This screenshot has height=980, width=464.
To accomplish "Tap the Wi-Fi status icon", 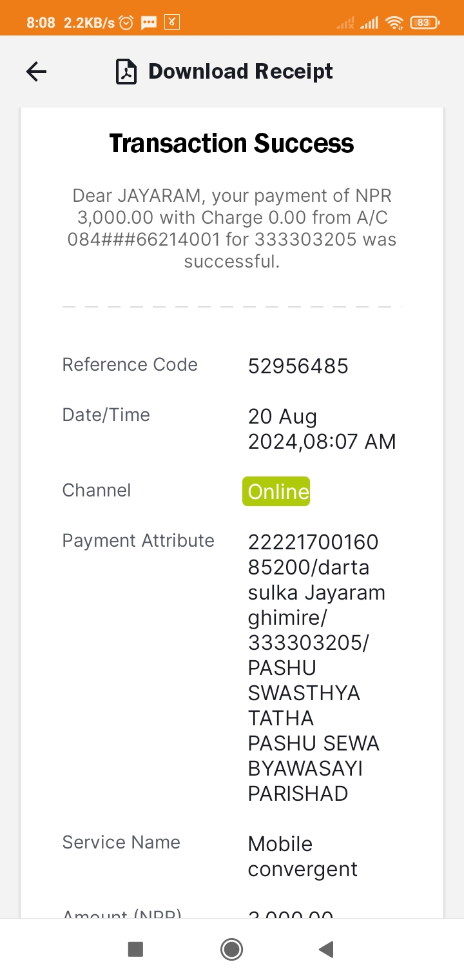I will point(394,23).
